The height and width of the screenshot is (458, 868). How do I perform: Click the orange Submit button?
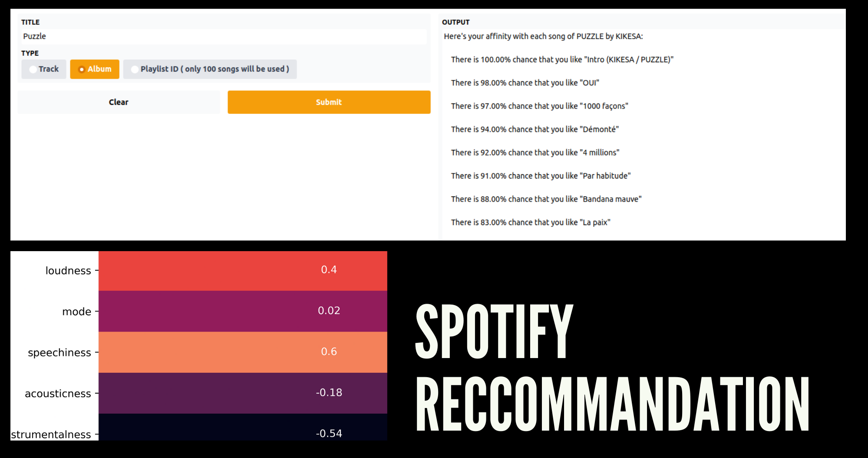(329, 102)
